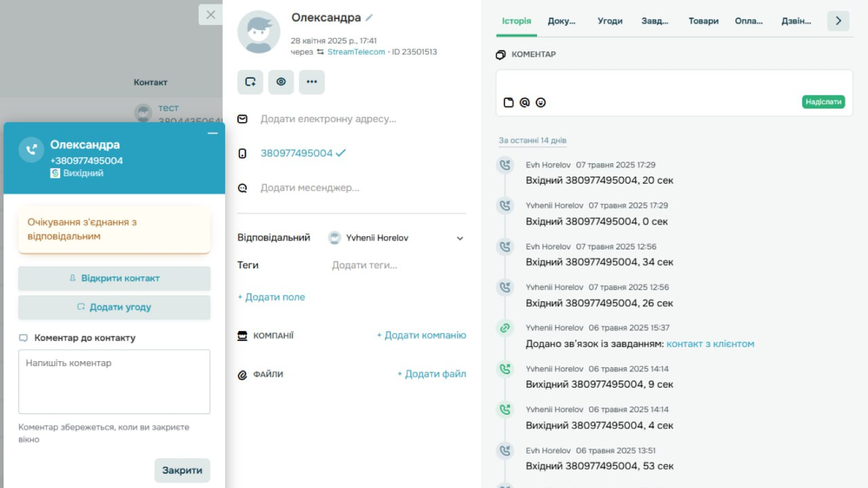Minimize the outgoing call widget
The height and width of the screenshot is (488, 868).
tap(213, 133)
